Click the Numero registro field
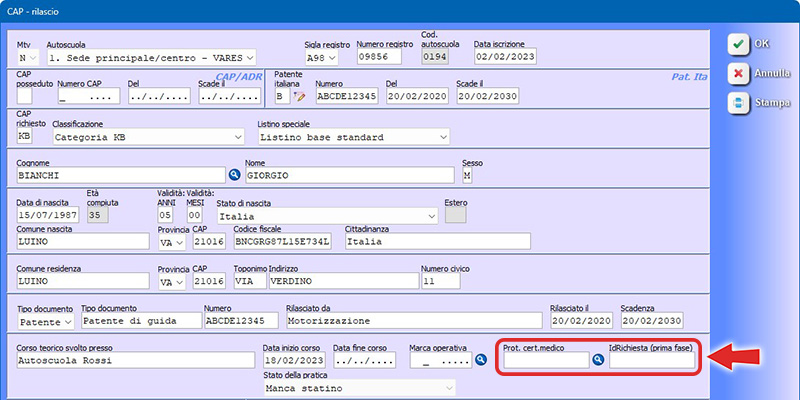The width and height of the screenshot is (800, 400). 385,58
